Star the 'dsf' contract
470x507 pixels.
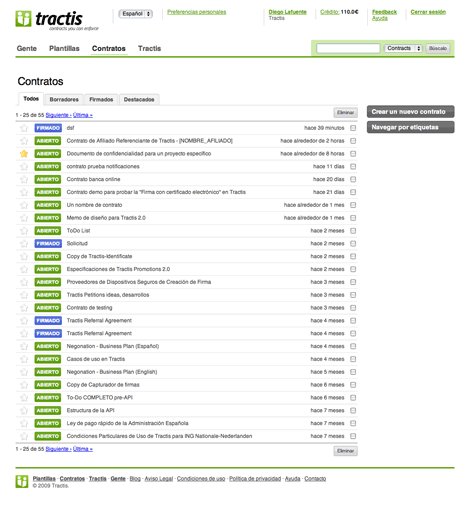tap(24, 128)
